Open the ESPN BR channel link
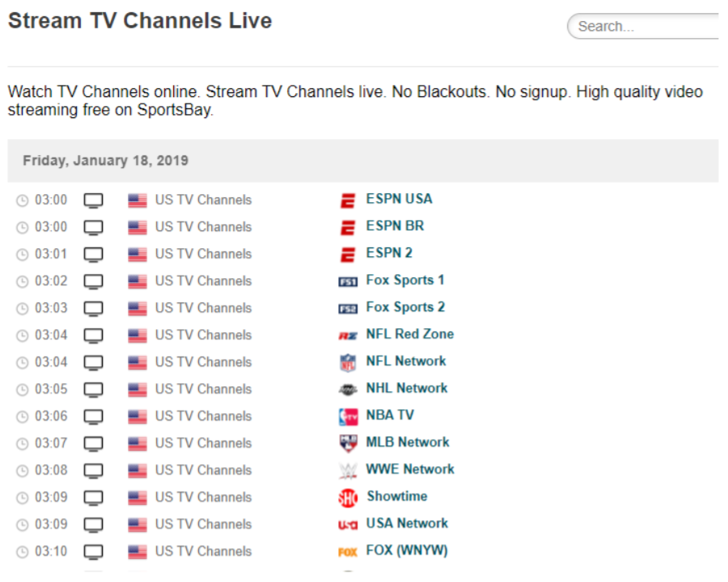Viewport: 728px width, 582px height. 395,226
